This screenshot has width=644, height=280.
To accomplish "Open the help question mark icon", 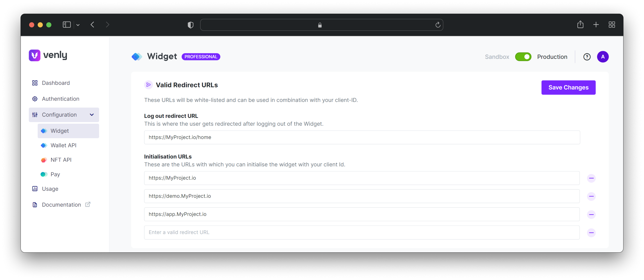I will 587,57.
